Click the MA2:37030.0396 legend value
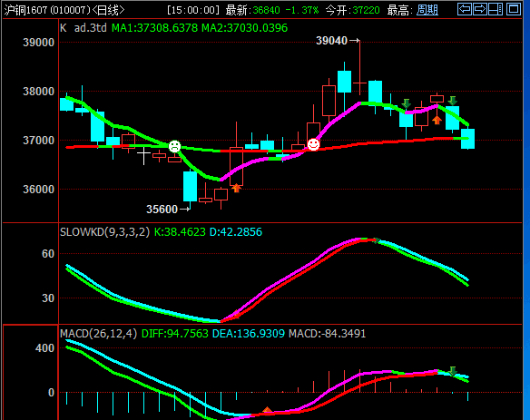530x420 pixels. tap(244, 28)
